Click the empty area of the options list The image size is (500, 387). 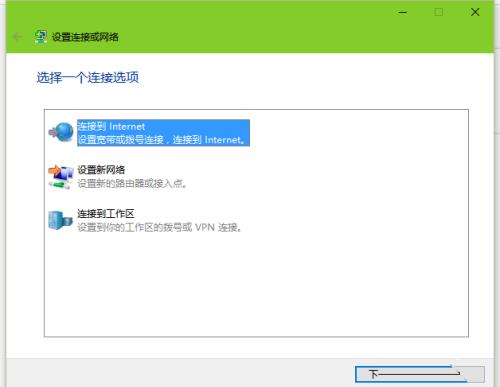(256, 283)
